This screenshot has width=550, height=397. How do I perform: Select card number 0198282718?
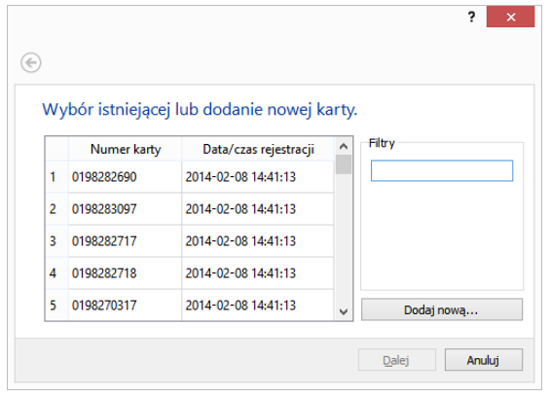tap(125, 274)
